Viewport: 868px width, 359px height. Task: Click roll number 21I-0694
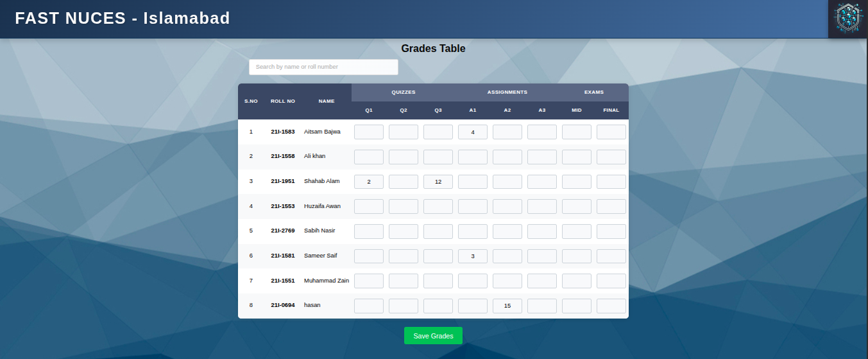click(x=283, y=305)
